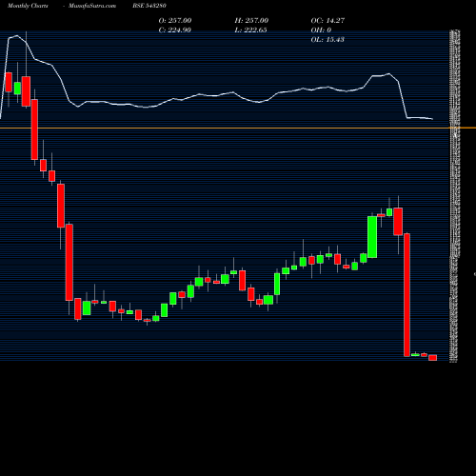
Task: Click the open value 'O: 257.00'
Action: [175, 20]
